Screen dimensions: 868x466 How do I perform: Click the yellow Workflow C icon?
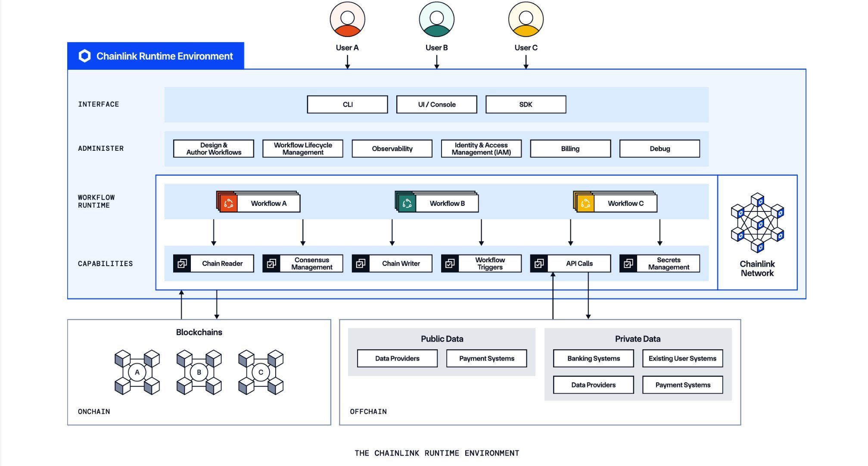pyautogui.click(x=585, y=203)
